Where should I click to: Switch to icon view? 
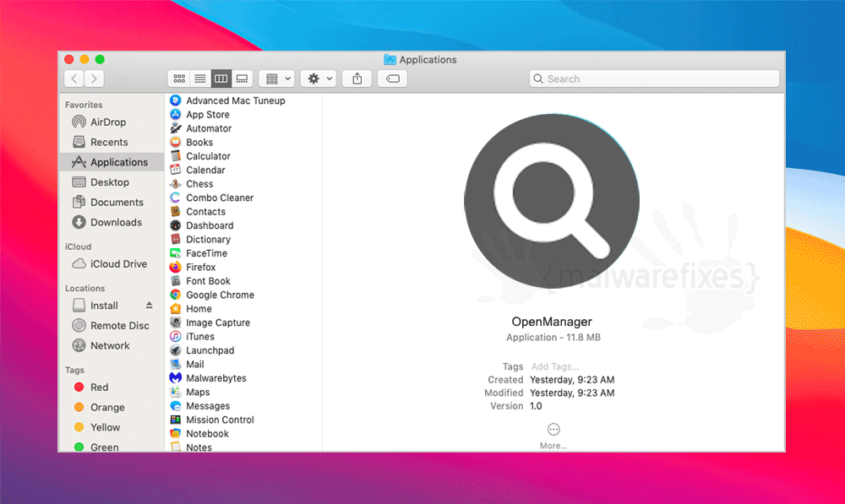click(x=179, y=79)
